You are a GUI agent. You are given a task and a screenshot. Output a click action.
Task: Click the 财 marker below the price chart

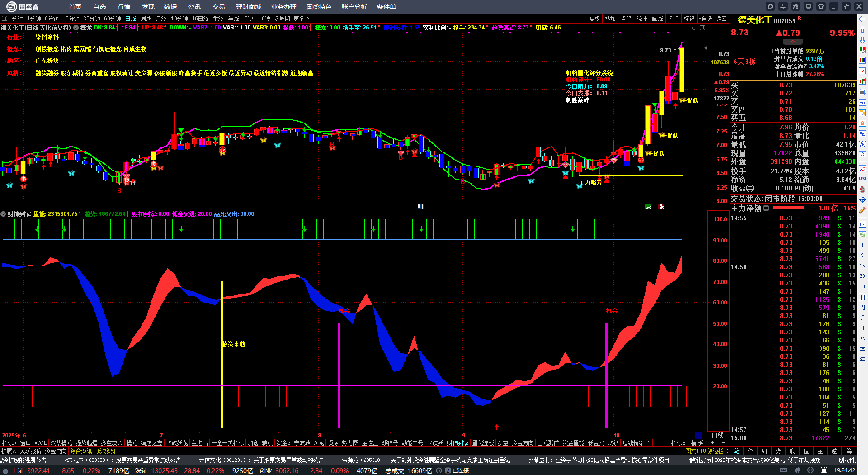pyautogui.click(x=420, y=207)
